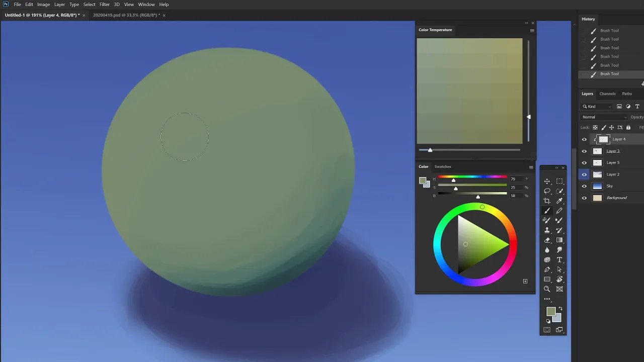Image resolution: width=644 pixels, height=362 pixels.
Task: Toggle lock transparent pixels
Action: [x=595, y=128]
